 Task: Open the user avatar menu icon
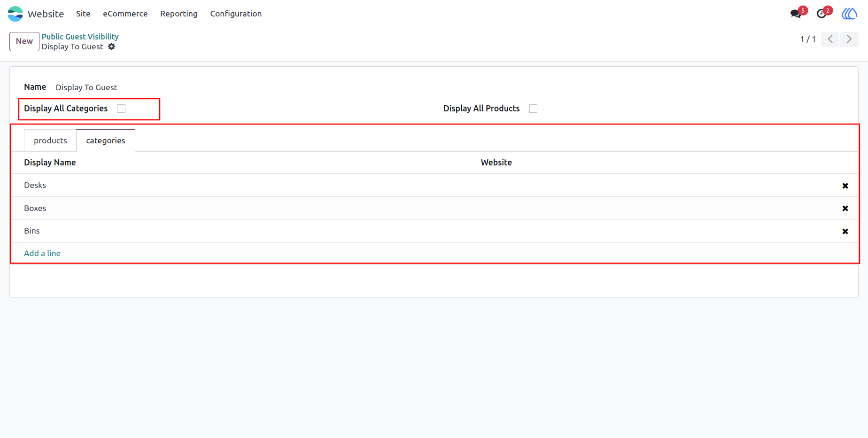pos(849,14)
